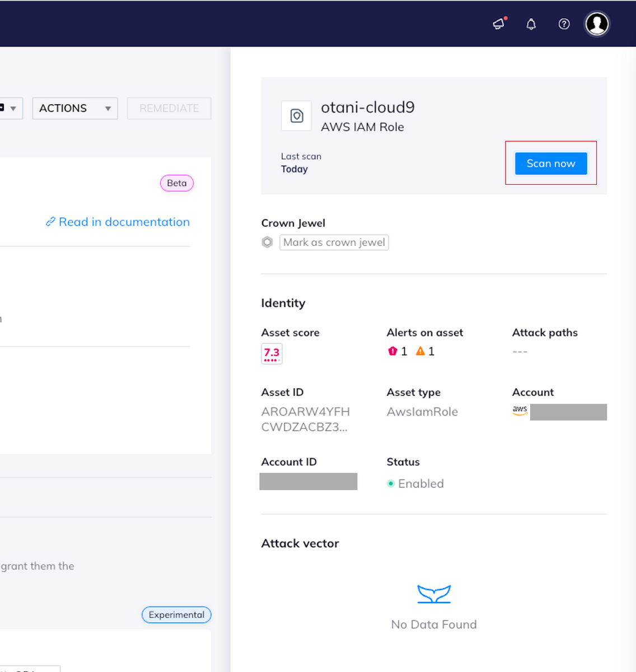
Task: Click the Beta badge
Action: point(177,183)
